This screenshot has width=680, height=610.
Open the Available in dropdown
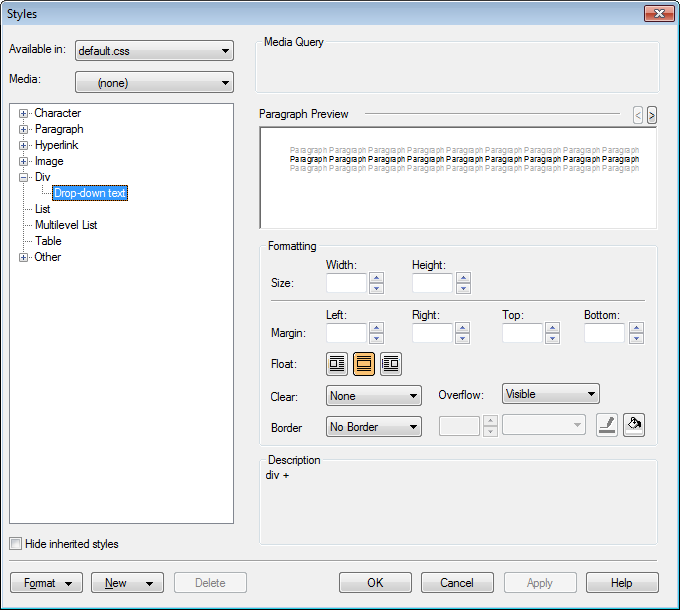[x=154, y=51]
